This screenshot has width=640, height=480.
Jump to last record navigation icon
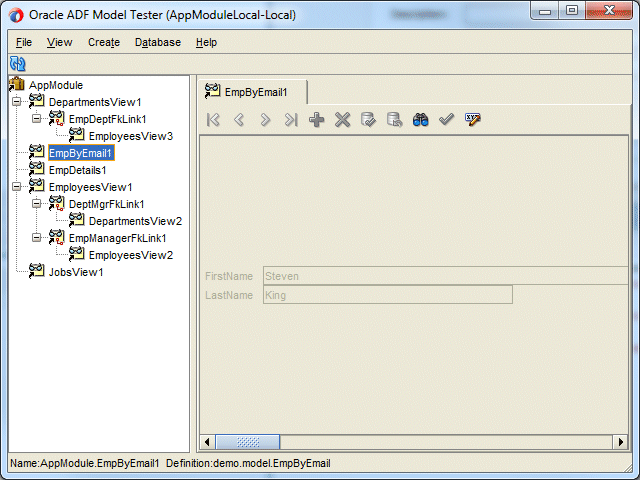pyautogui.click(x=291, y=120)
